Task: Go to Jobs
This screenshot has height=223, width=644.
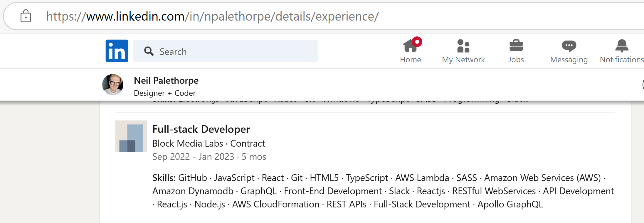Action: 516,51
